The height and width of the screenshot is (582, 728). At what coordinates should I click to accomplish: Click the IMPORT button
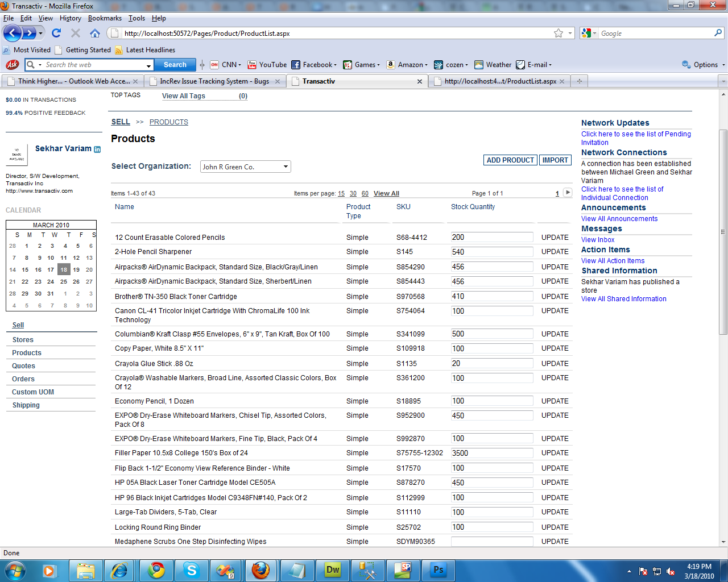click(x=555, y=160)
